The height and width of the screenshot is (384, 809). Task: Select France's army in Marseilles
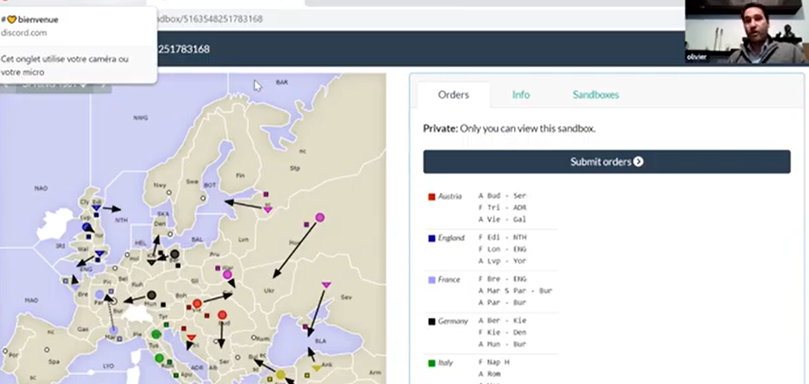[113, 330]
